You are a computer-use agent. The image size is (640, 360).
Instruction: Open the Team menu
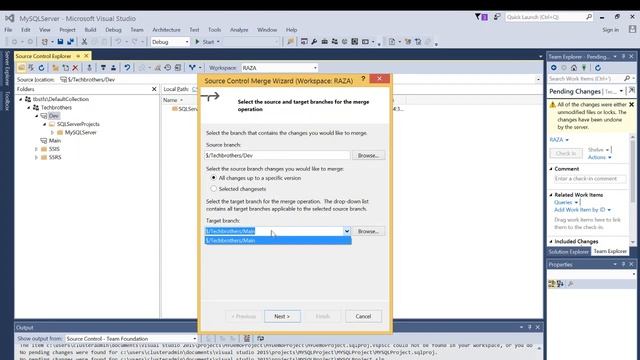point(137,30)
